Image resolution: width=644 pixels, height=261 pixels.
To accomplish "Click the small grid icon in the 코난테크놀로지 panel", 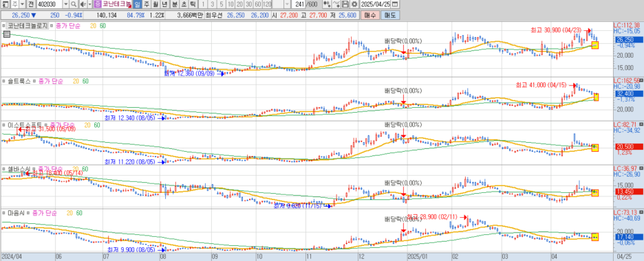I will 6,34.
